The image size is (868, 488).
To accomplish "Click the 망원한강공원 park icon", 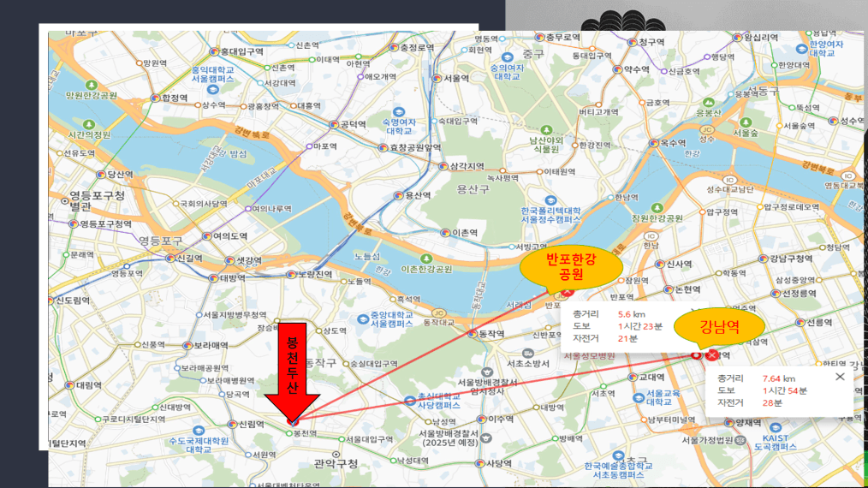I will click(x=92, y=86).
